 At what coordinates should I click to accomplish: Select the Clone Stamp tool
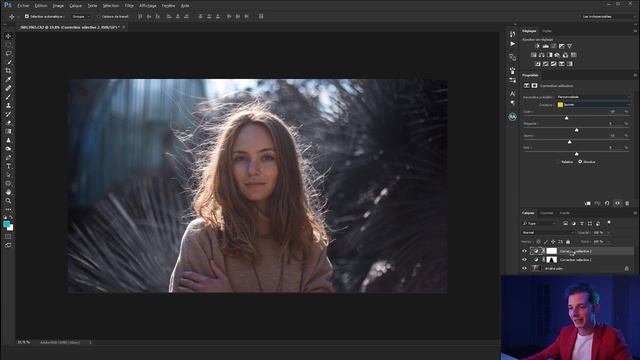tap(8, 105)
